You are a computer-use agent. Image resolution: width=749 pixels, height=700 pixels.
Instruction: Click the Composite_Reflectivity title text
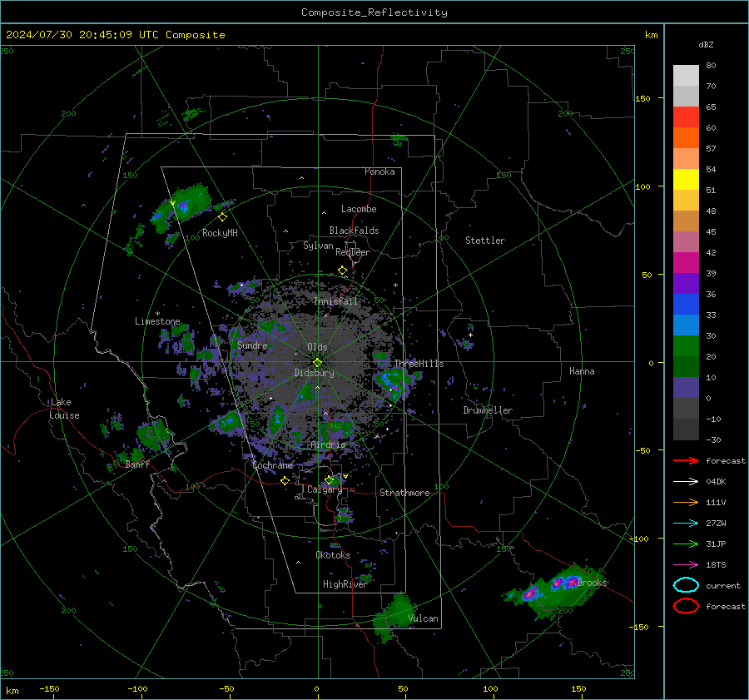coord(374,12)
